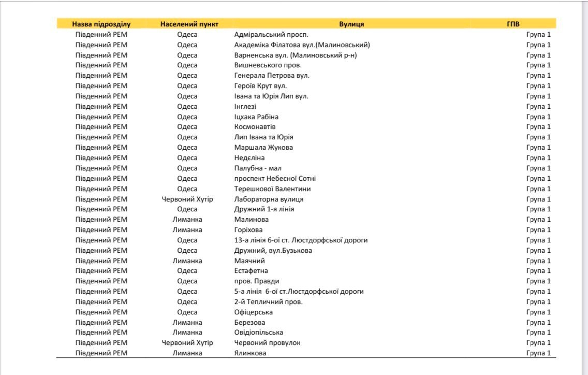Click the 'Іцхака Рабіна' street entry
This screenshot has height=375, width=588.
pyautogui.click(x=256, y=117)
